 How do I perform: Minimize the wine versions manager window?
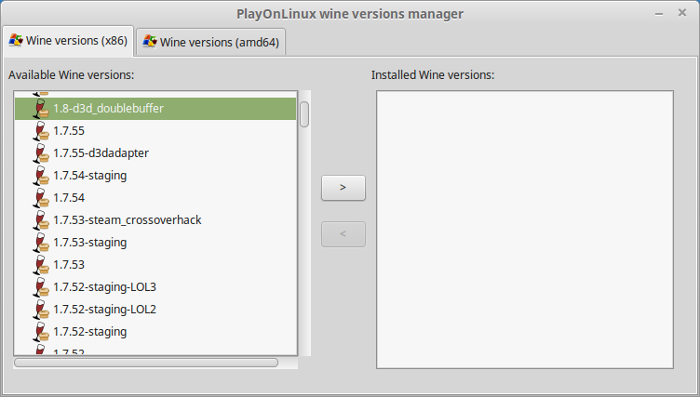coord(659,14)
